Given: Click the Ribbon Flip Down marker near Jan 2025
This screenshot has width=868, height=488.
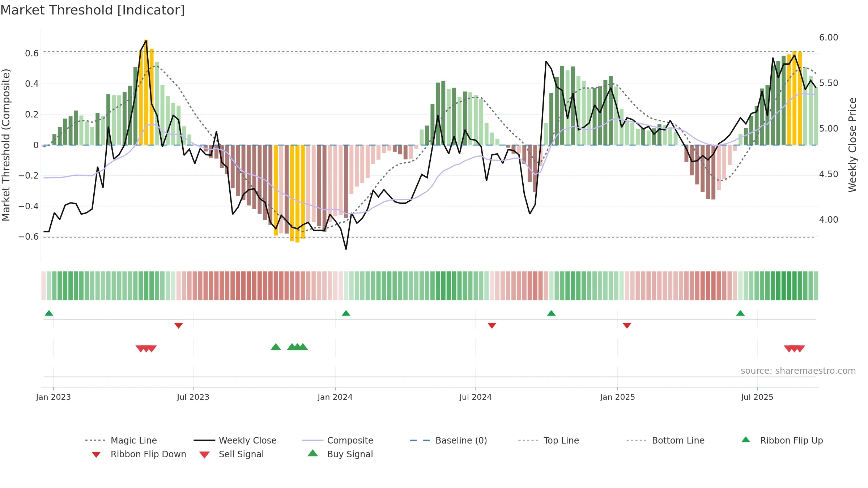Looking at the screenshot, I should coord(627,326).
